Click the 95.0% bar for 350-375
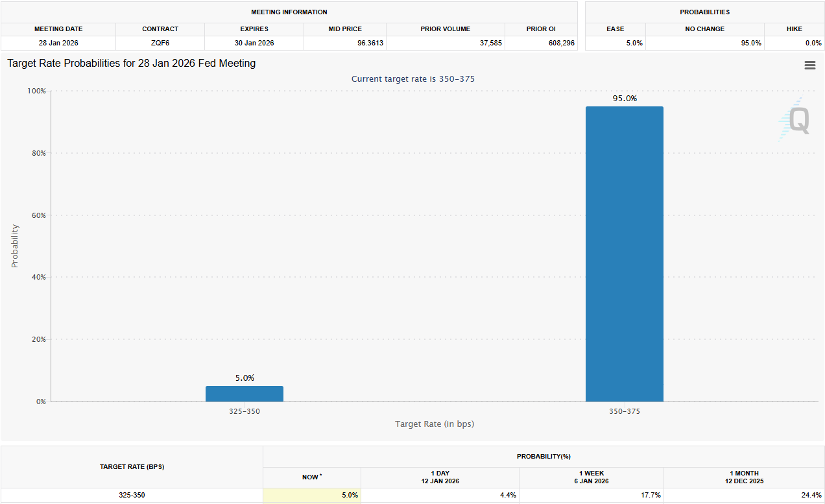The width and height of the screenshot is (825, 504). tap(624, 253)
